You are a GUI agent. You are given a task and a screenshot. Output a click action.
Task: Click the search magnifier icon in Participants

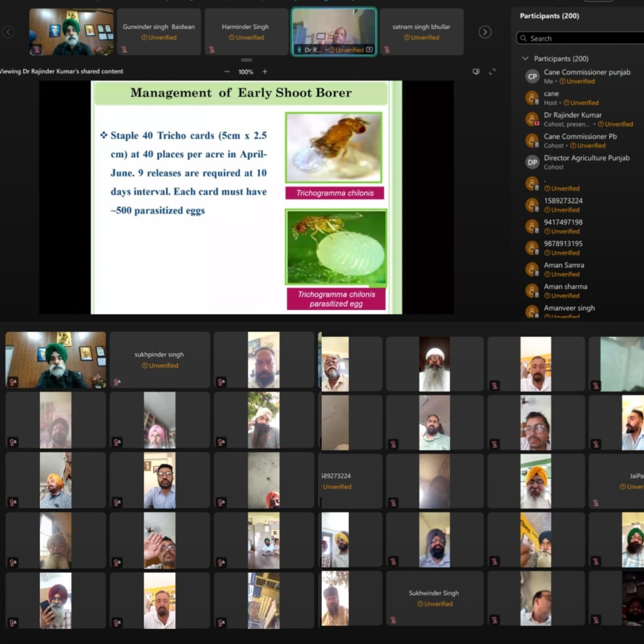pos(524,38)
